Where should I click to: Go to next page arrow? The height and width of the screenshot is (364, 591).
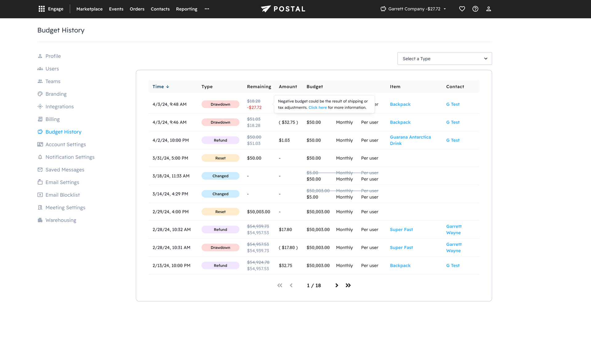337,285
